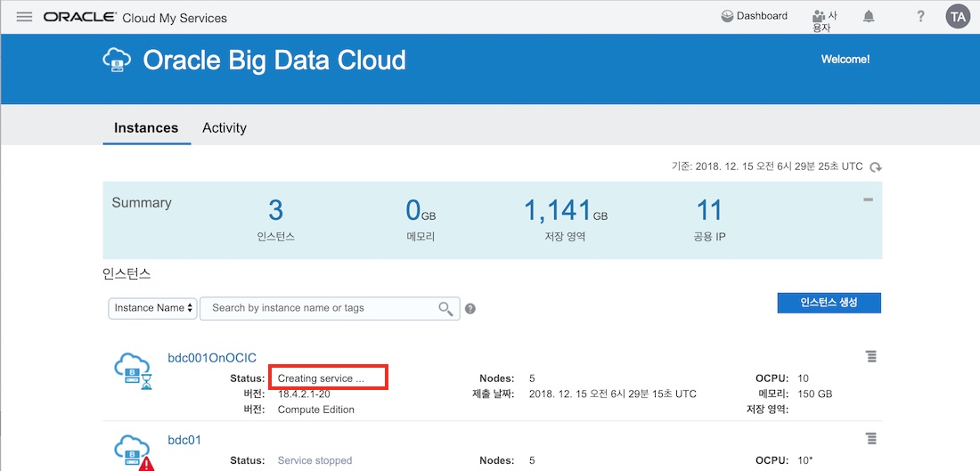
Task: Click the 150 GB memory value
Action: tap(815, 394)
